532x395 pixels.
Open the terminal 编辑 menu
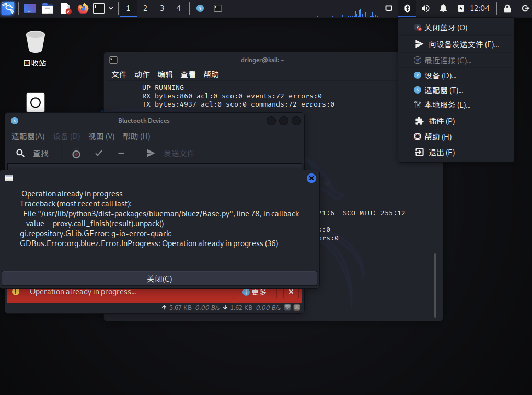coord(165,75)
